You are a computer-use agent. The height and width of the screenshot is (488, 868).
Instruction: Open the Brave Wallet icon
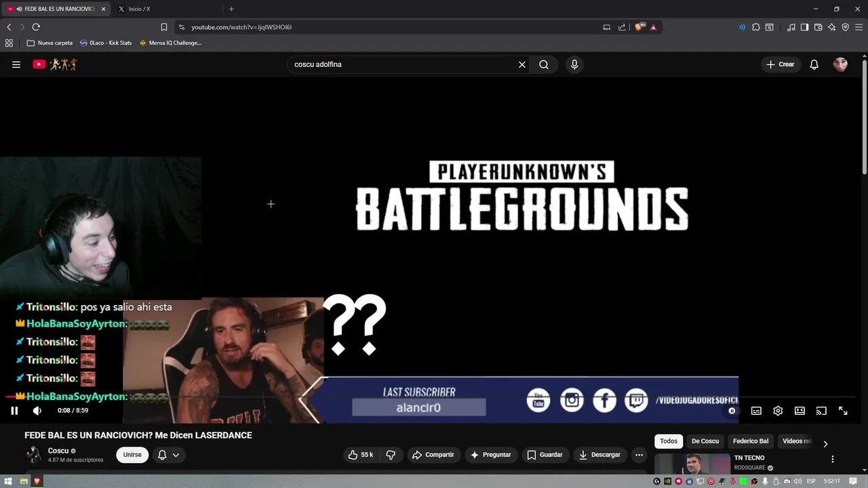click(818, 27)
